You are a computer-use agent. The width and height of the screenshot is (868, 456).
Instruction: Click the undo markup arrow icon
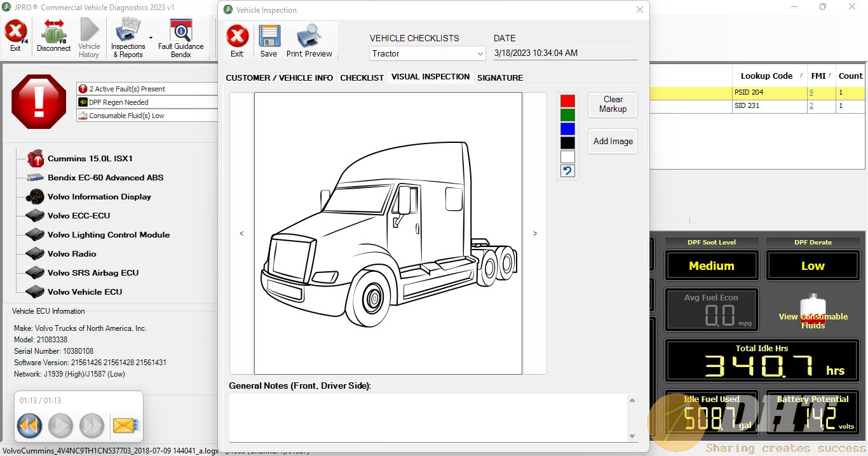point(567,171)
